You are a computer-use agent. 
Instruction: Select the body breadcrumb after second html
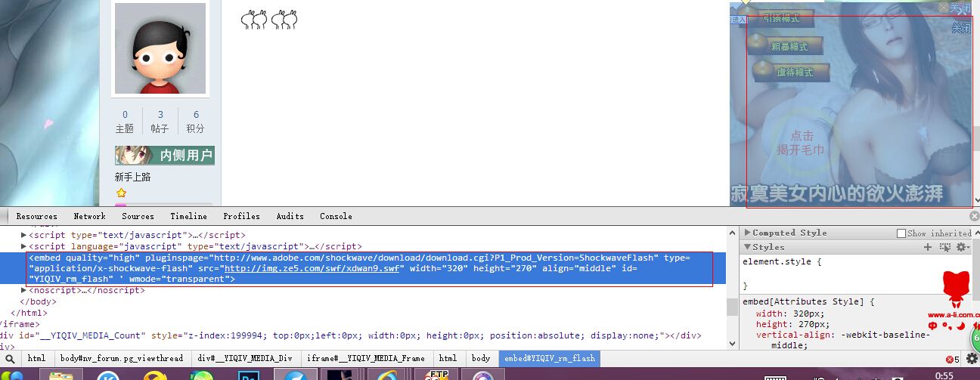(x=480, y=359)
